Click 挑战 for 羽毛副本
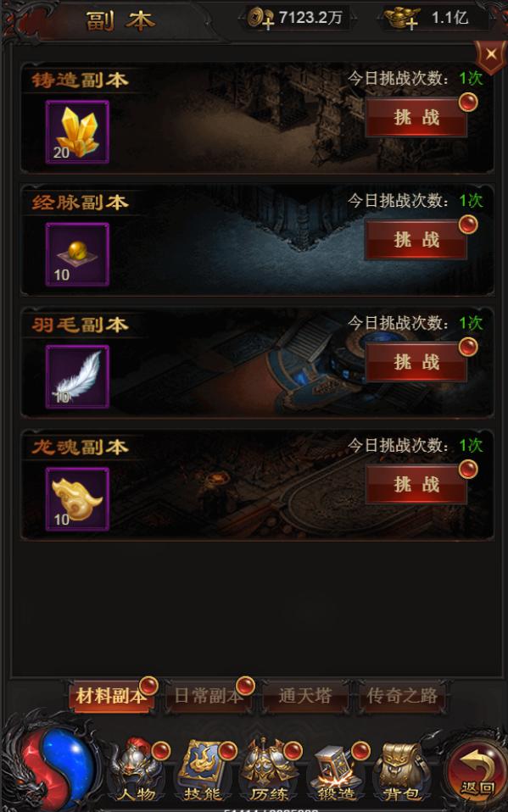Image resolution: width=508 pixels, height=812 pixels. [x=416, y=362]
